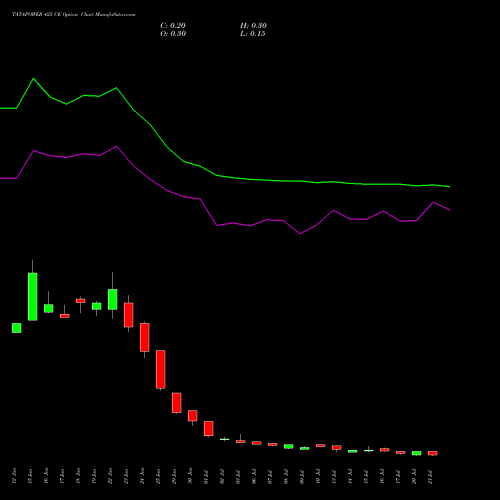Select the green candle for 20 Jul

pos(417,453)
